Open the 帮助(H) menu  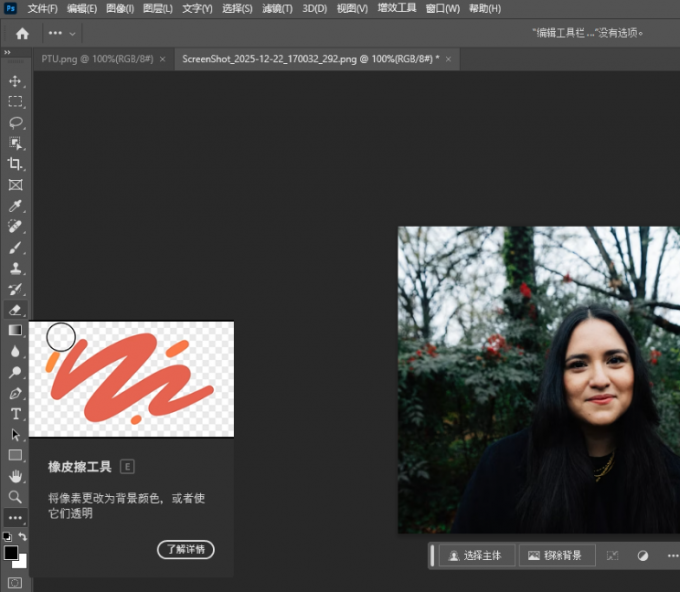coord(485,9)
